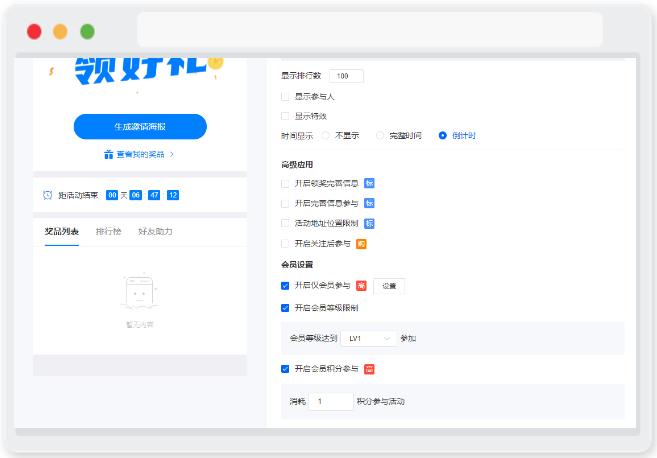The image size is (657, 458).
Task: Select the 倒计时 radio option
Action: tap(442, 136)
